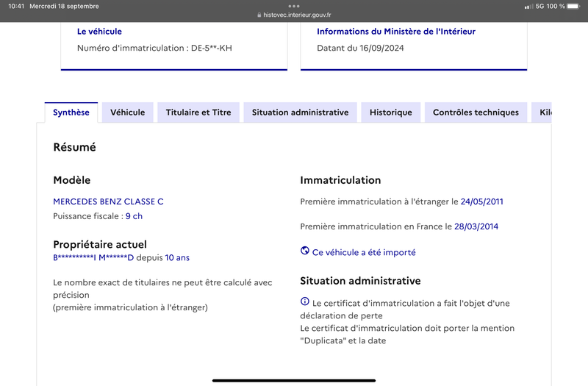
Task: Click the 'Situation administrative' section heading
Action: click(360, 281)
